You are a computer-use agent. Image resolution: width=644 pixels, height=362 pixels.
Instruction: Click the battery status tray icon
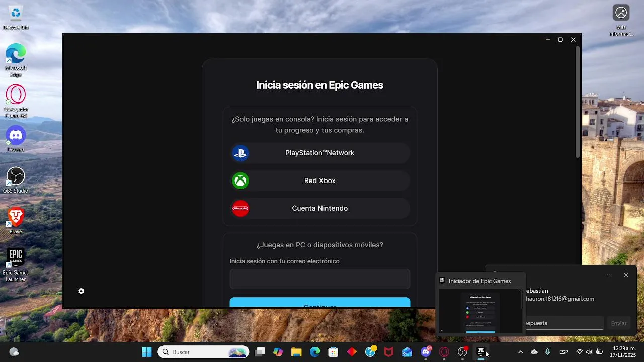pyautogui.click(x=599, y=352)
